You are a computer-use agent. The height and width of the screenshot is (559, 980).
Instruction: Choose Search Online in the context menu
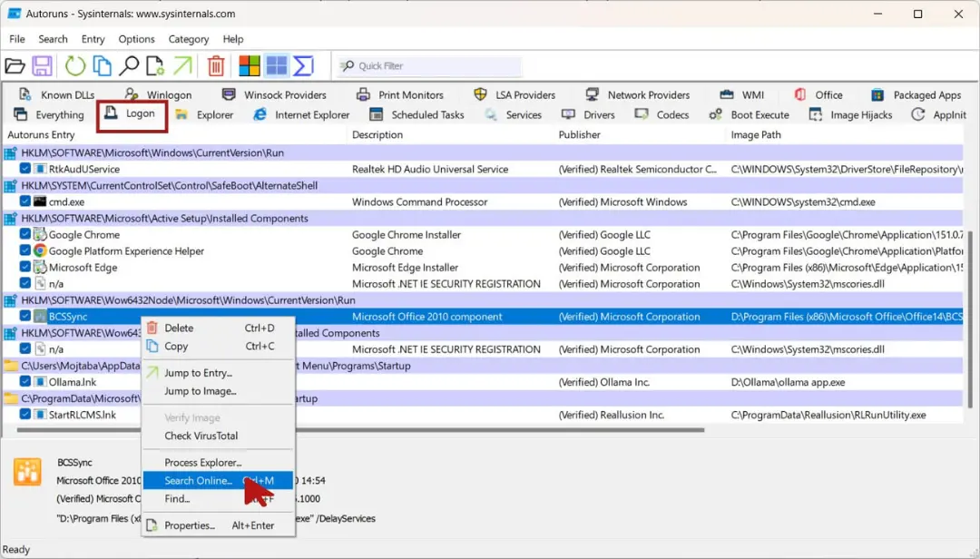[x=218, y=480]
